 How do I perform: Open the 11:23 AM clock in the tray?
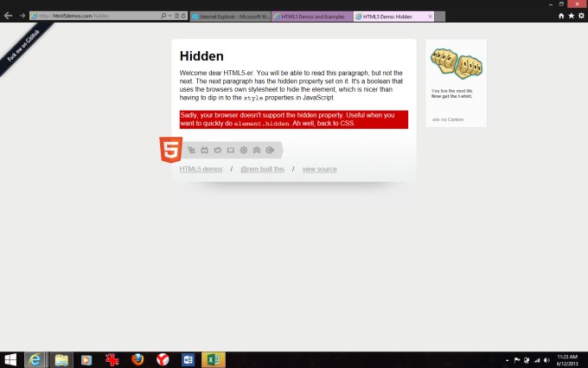(x=567, y=360)
